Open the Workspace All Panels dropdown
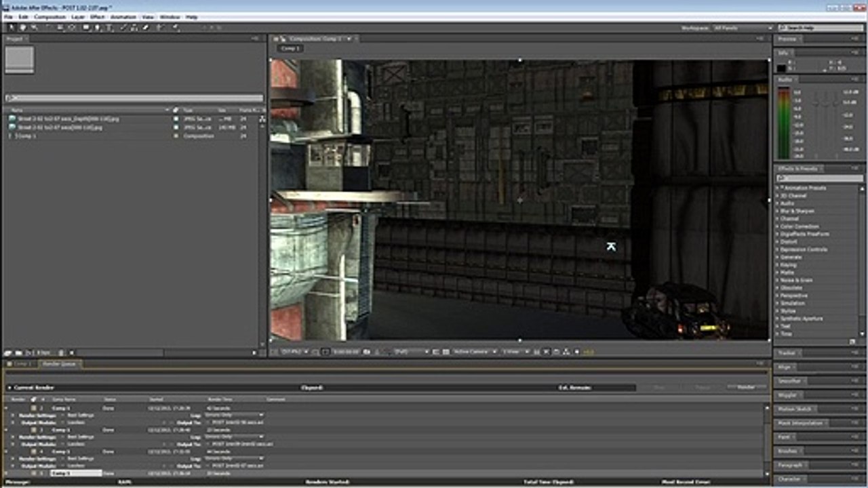The image size is (868, 488). coord(743,28)
